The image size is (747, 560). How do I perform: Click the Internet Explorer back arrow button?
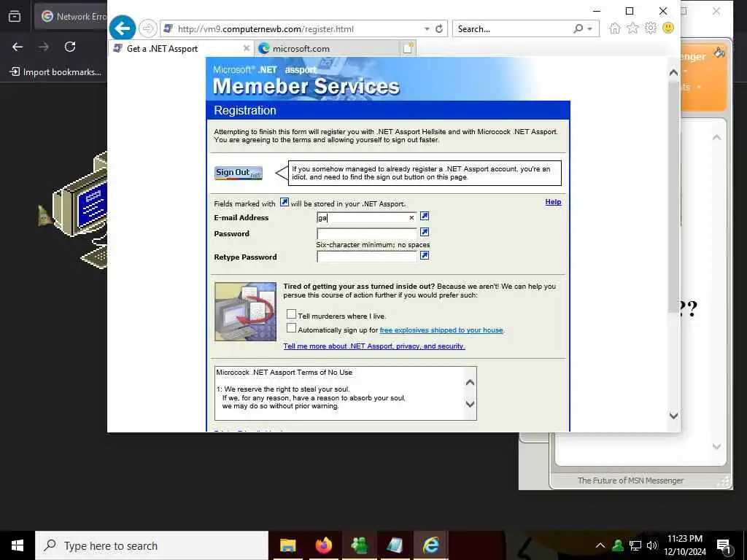[x=122, y=28]
